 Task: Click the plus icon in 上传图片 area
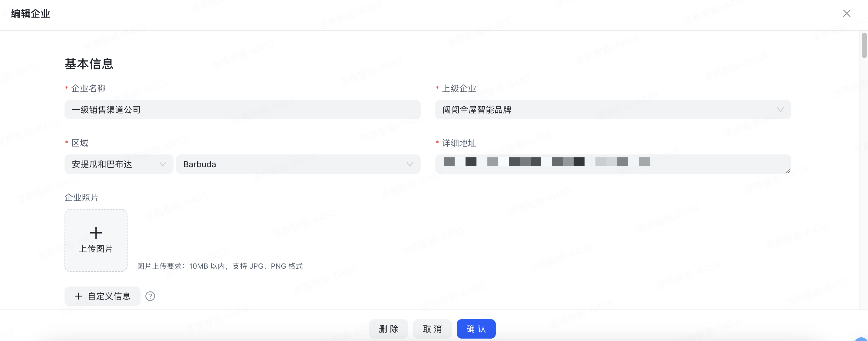[96, 233]
